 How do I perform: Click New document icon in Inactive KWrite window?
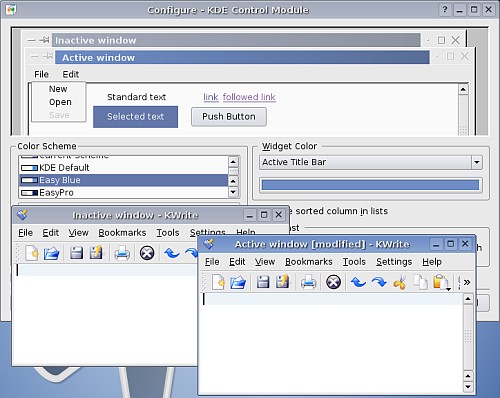tap(32, 253)
